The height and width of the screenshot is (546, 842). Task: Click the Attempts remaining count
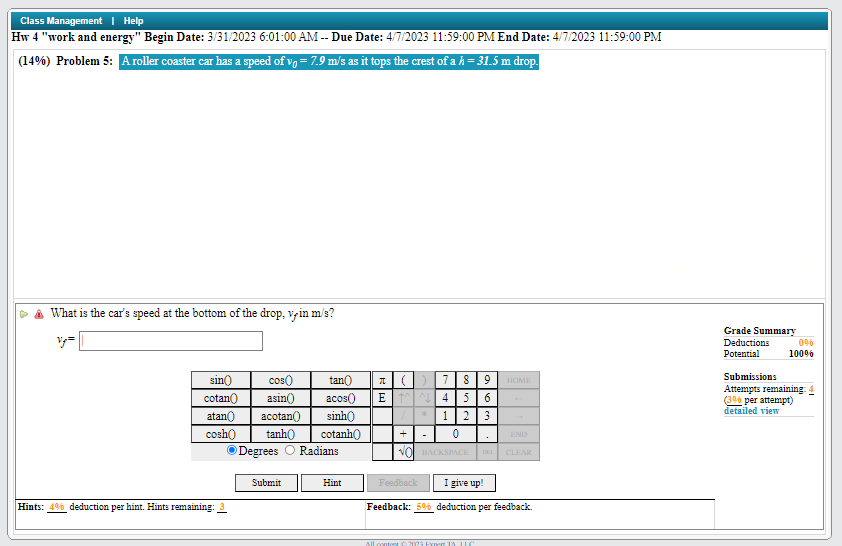811,389
